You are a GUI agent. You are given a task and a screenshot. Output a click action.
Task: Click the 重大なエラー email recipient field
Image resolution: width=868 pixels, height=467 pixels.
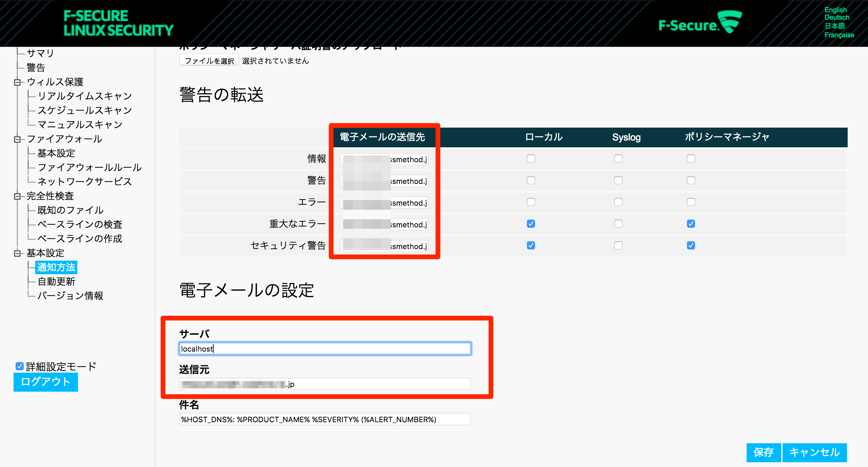(384, 224)
